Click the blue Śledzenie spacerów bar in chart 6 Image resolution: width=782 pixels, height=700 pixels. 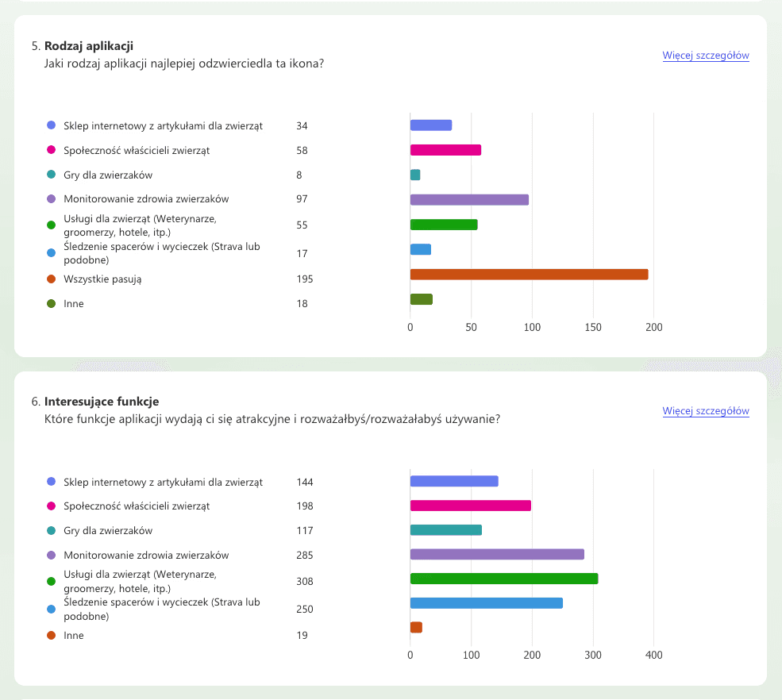click(x=487, y=603)
